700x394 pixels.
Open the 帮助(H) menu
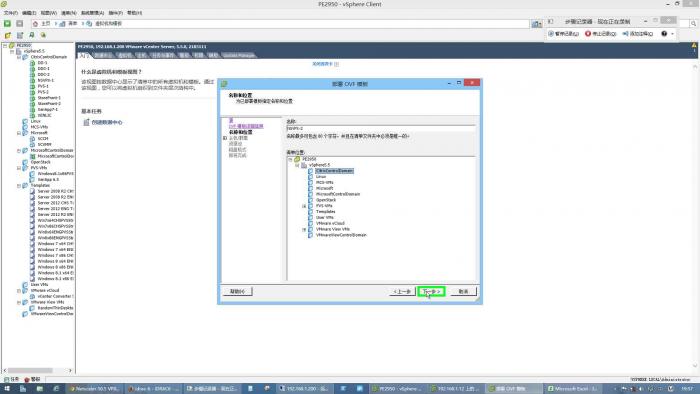pos(134,13)
